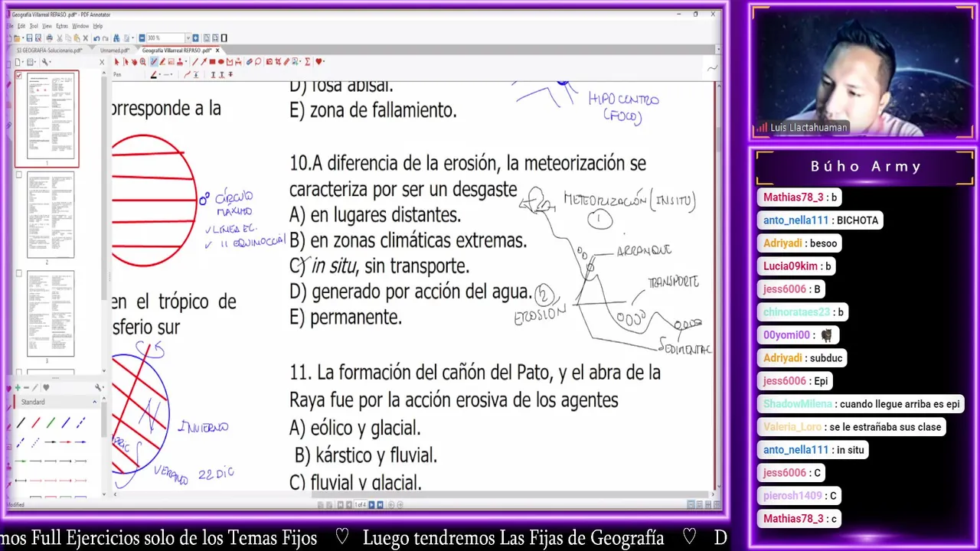
Task: Select the Stamp tool
Action: [x=180, y=62]
